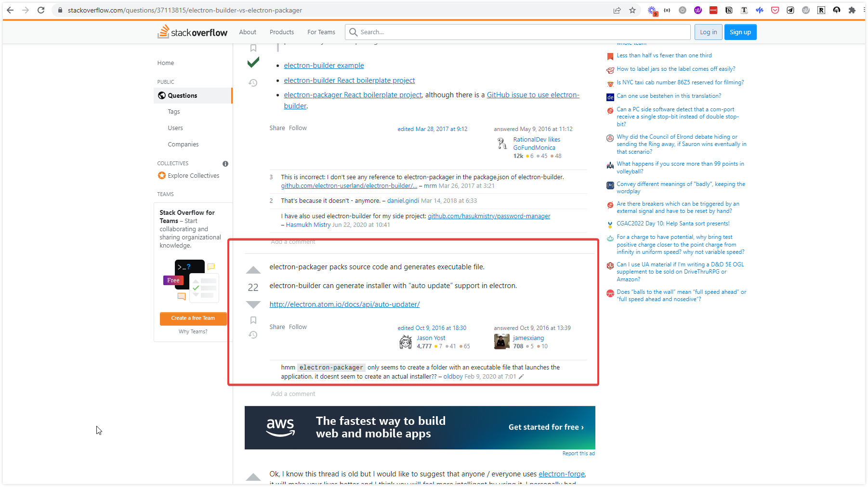This screenshot has width=868, height=487.
Task: Upvote the electron-forge answer
Action: [x=253, y=477]
